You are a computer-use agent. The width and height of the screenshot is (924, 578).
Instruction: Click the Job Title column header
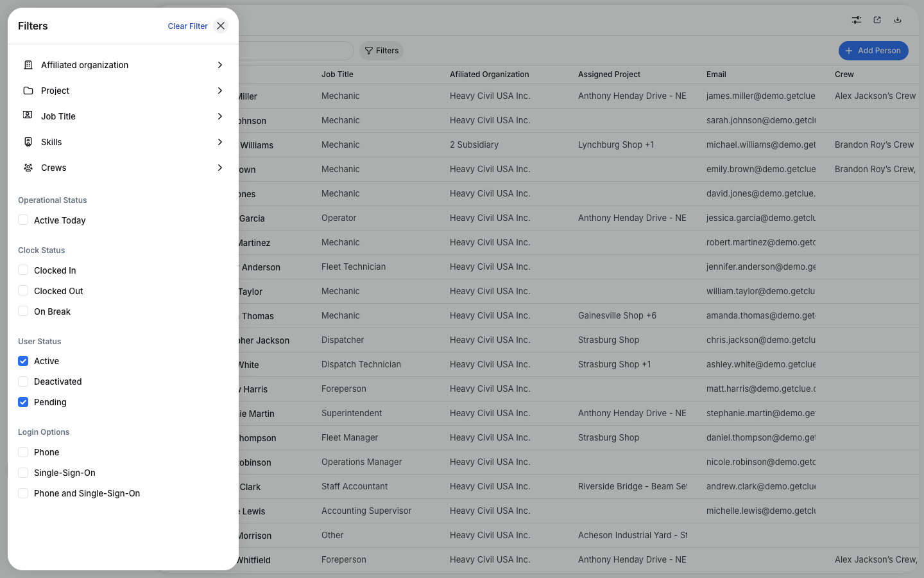[x=338, y=74]
